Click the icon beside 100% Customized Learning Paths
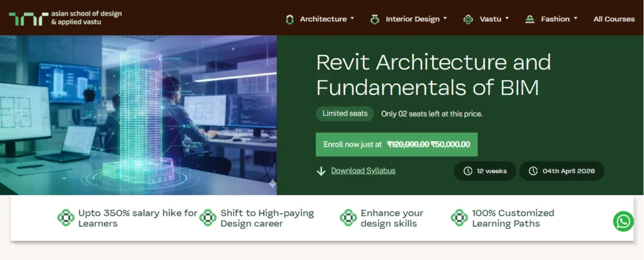The image size is (644, 260). tap(459, 218)
